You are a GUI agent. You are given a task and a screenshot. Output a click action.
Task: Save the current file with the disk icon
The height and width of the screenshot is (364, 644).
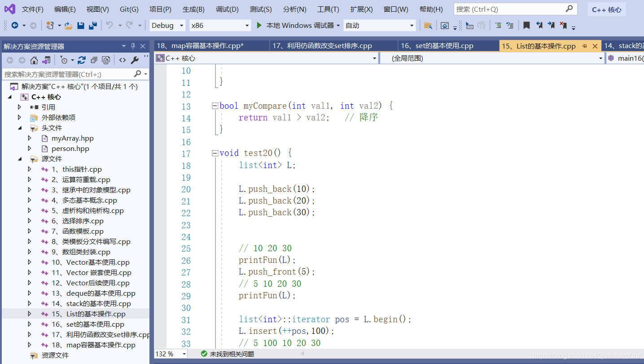coord(81,26)
